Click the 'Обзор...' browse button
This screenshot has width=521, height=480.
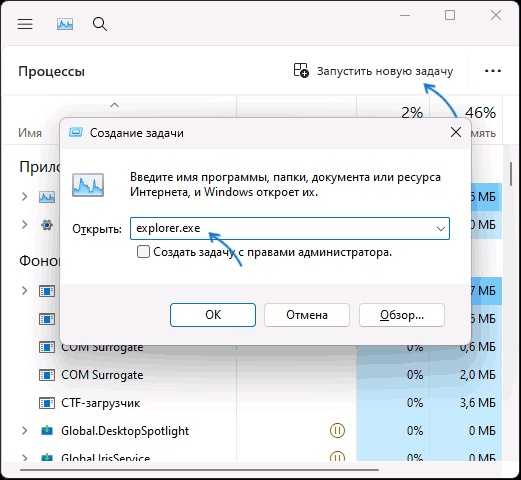pos(402,315)
